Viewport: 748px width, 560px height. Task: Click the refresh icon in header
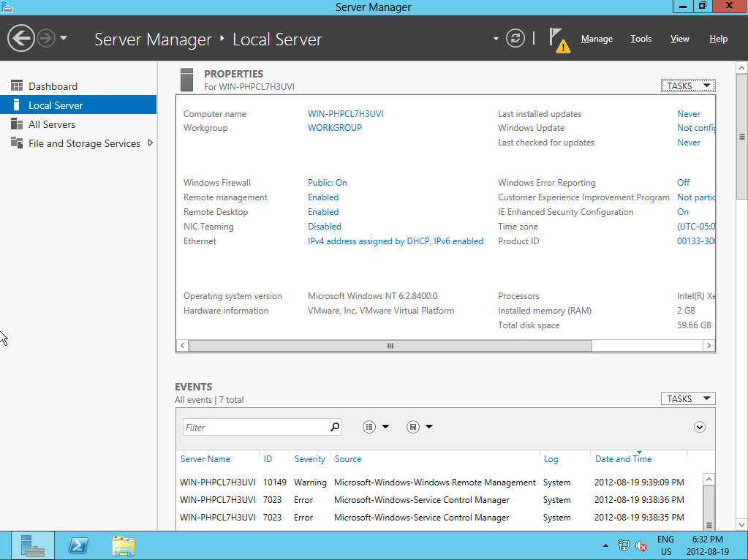pyautogui.click(x=515, y=38)
